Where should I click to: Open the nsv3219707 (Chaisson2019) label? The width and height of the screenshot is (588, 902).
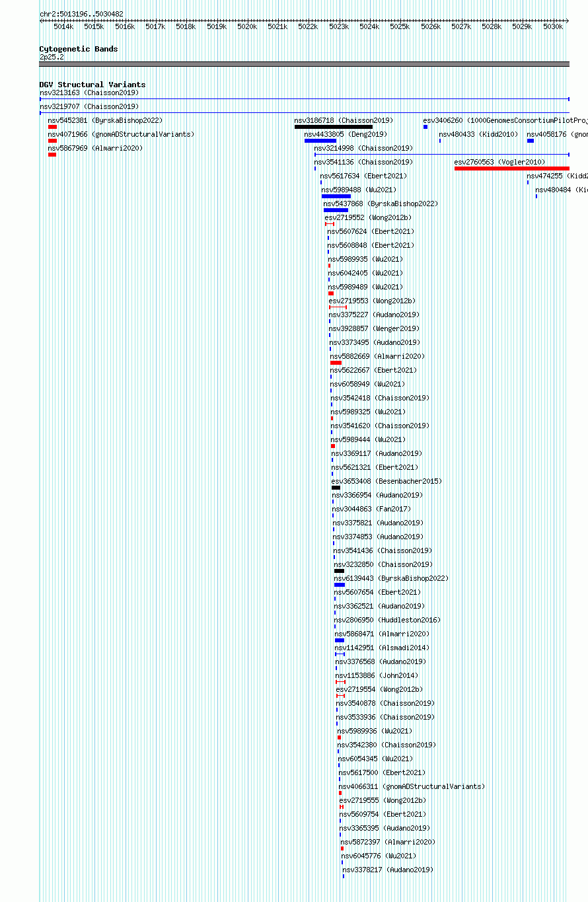(89, 106)
